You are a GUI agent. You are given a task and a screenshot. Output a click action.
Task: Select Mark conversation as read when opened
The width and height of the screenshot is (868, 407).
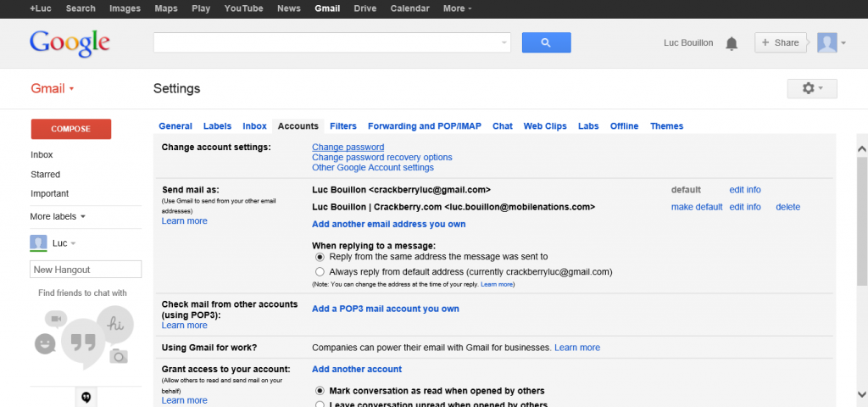click(320, 391)
